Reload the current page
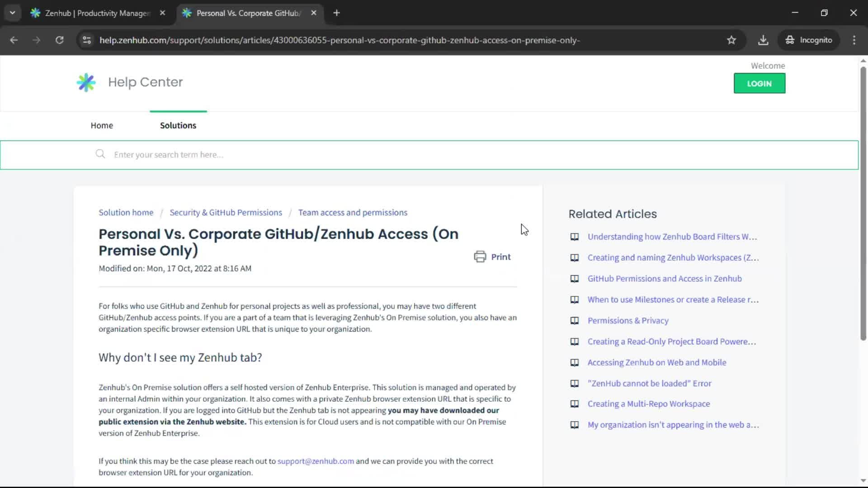The width and height of the screenshot is (868, 488). point(59,40)
